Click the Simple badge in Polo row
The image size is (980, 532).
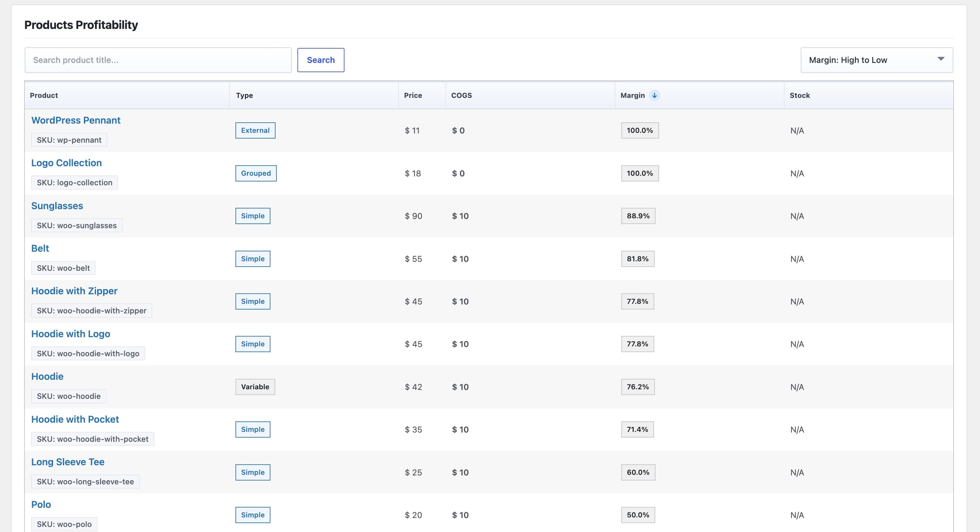tap(253, 515)
